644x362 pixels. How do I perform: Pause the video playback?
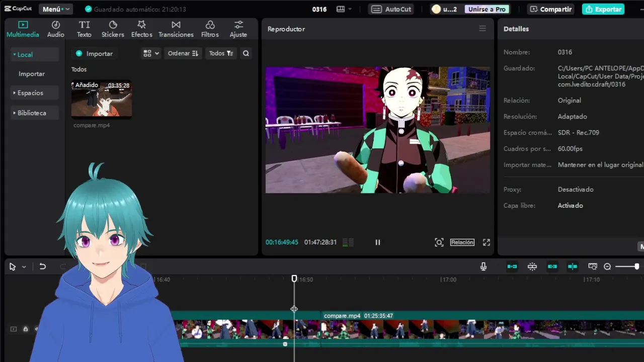coord(377,242)
